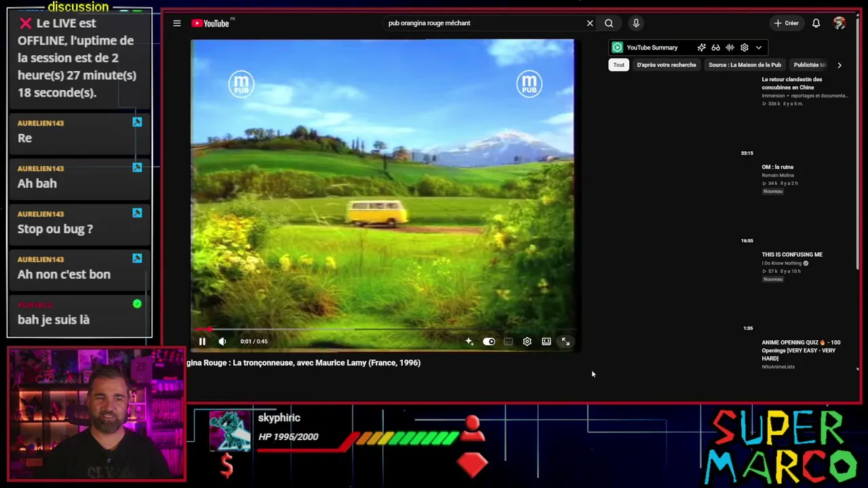Open YouTube Summary settings gear
Image resolution: width=868 pixels, height=488 pixels.
744,47
